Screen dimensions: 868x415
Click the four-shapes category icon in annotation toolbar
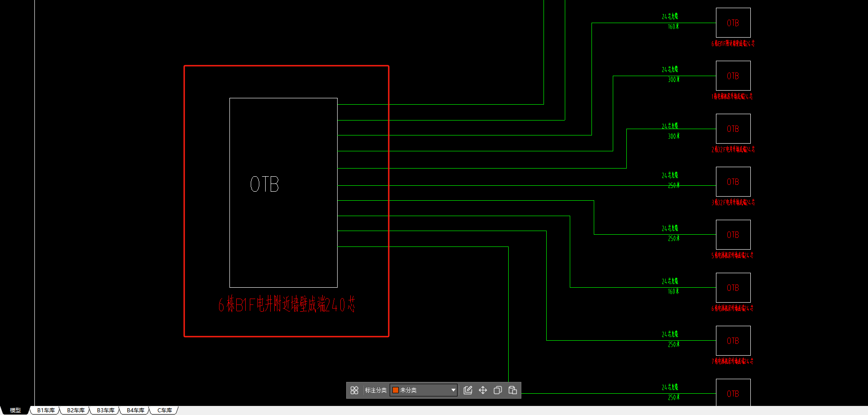pos(354,390)
